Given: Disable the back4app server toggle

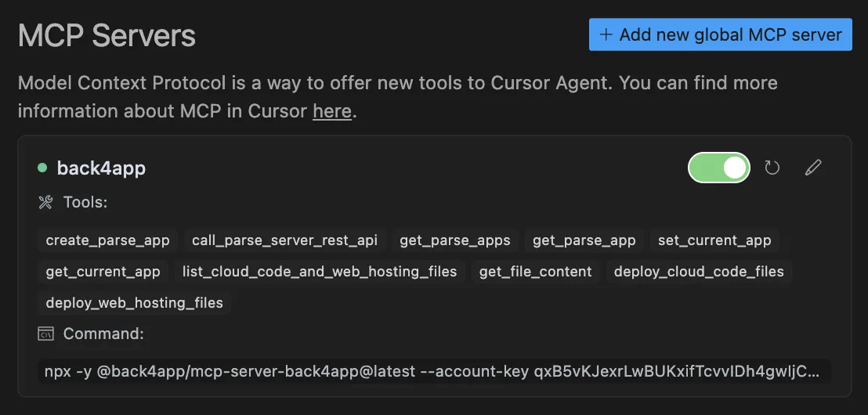Looking at the screenshot, I should 718,168.
